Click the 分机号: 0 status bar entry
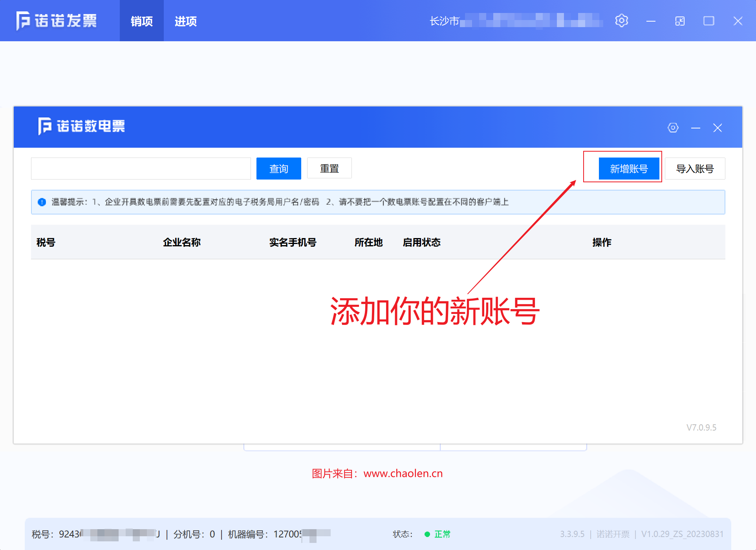This screenshot has width=756, height=550. (x=194, y=534)
